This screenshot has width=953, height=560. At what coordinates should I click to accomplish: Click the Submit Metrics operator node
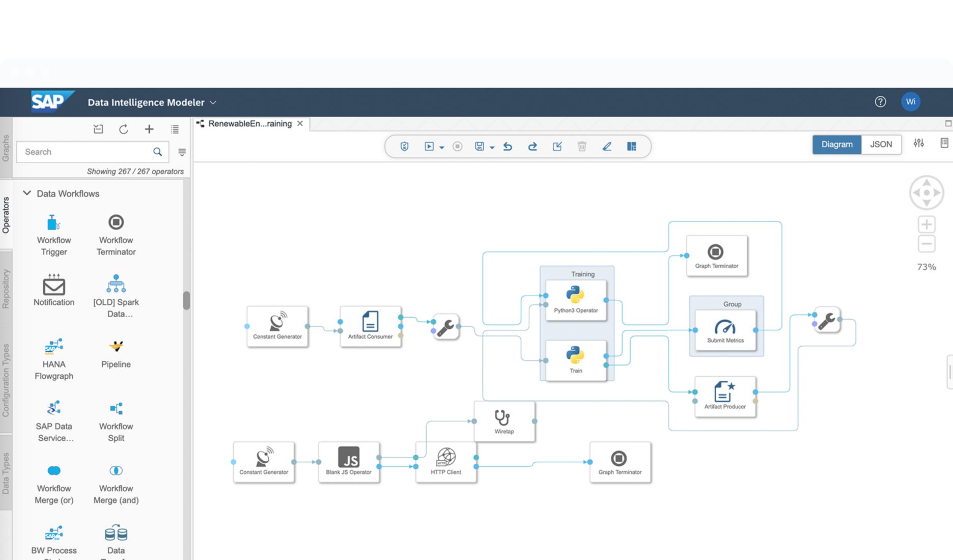(x=725, y=330)
